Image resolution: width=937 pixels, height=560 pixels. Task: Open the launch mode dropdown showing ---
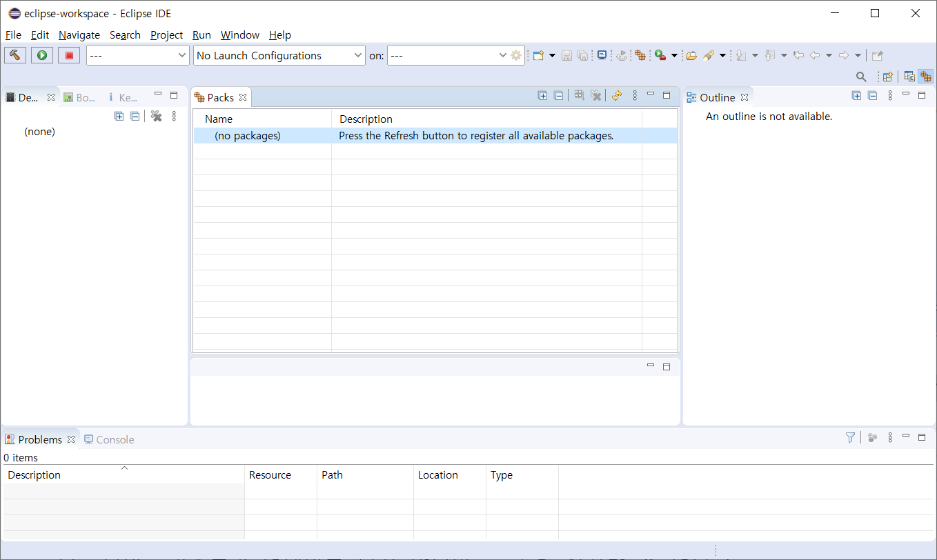(x=138, y=55)
